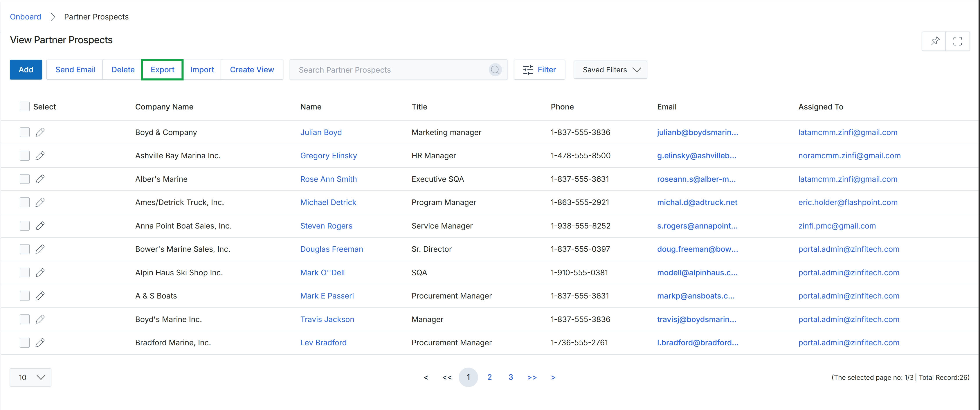
Task: Click michal.d@adtruck.net email link
Action: [x=697, y=202]
